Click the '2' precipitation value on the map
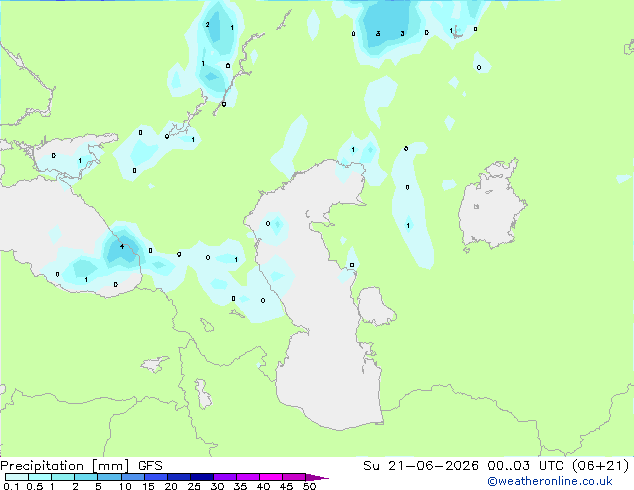Viewport: 634px width, 490px height. [x=207, y=25]
